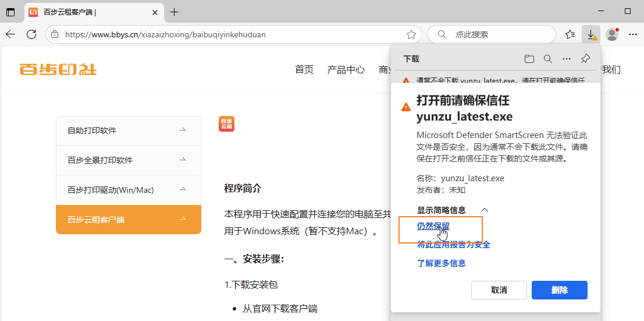Open a new browser tab
This screenshot has height=321, width=644.
pyautogui.click(x=175, y=12)
